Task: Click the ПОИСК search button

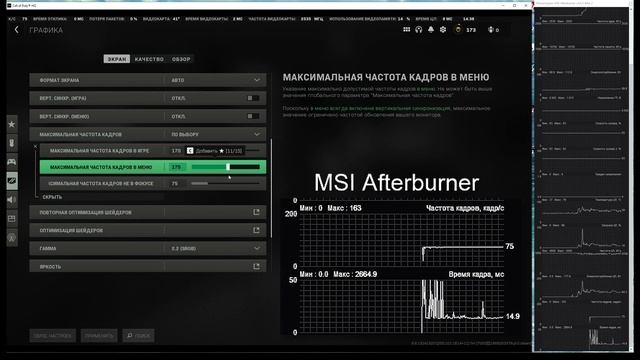Action: point(138,336)
